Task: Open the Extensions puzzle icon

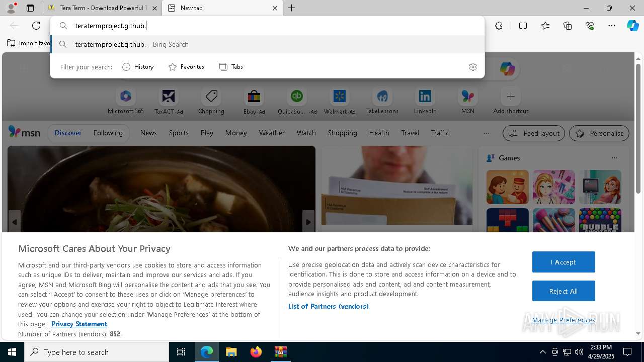Action: 499,26
